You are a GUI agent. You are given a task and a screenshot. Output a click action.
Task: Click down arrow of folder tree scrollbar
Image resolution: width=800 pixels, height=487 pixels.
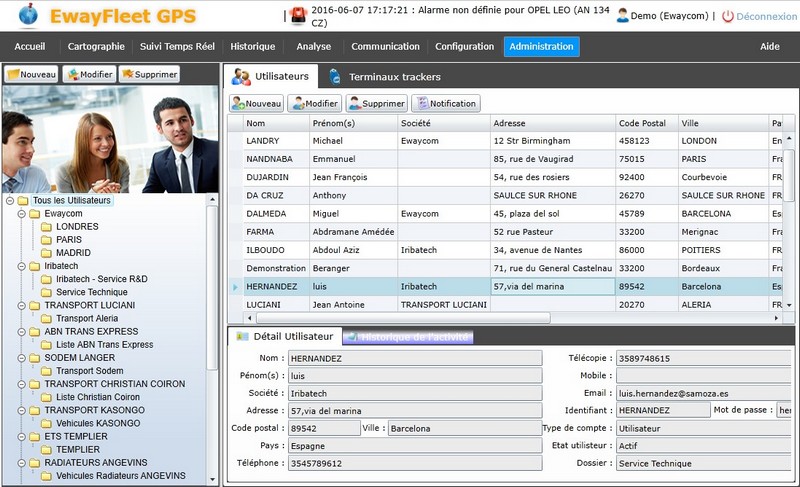[x=213, y=480]
